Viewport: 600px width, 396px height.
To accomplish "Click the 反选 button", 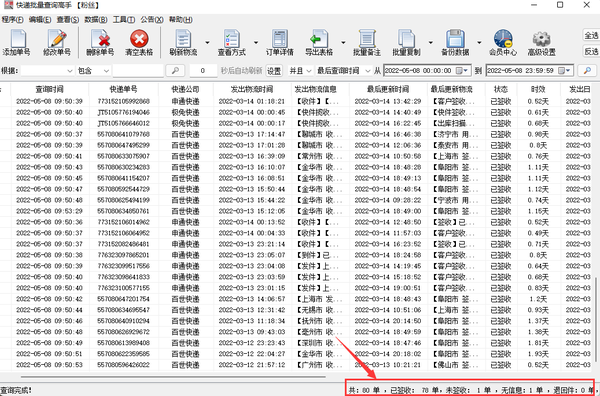I will (x=591, y=51).
